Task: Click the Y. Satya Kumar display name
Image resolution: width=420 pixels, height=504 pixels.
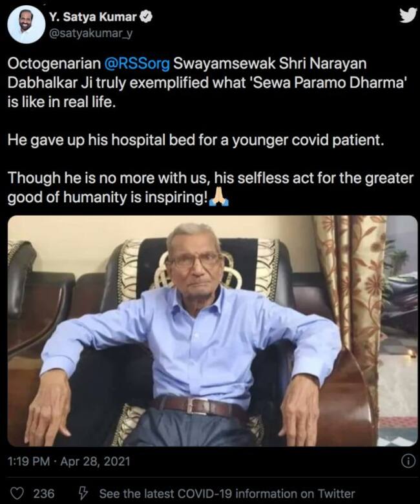Action: click(94, 17)
